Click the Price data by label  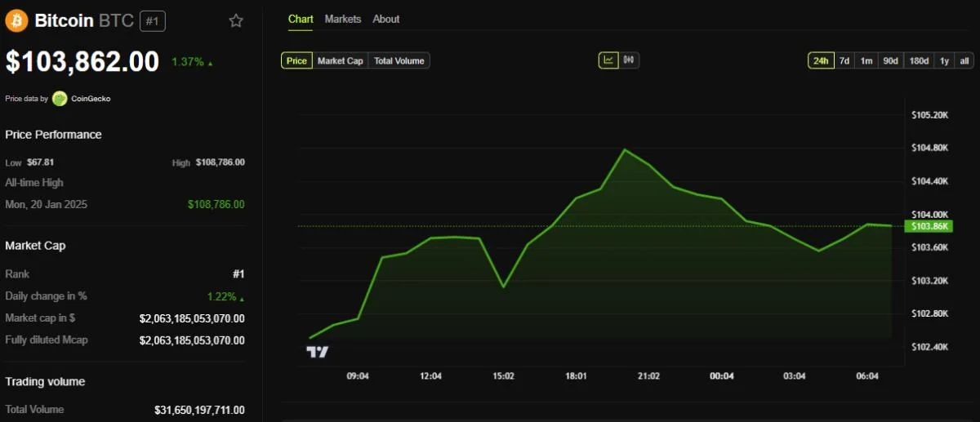click(x=27, y=99)
